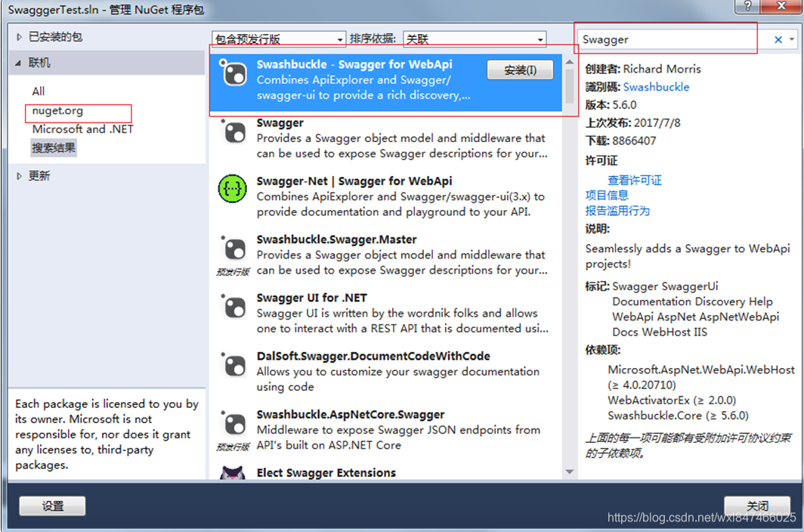Open the search box history dropdown arrow

coord(792,39)
